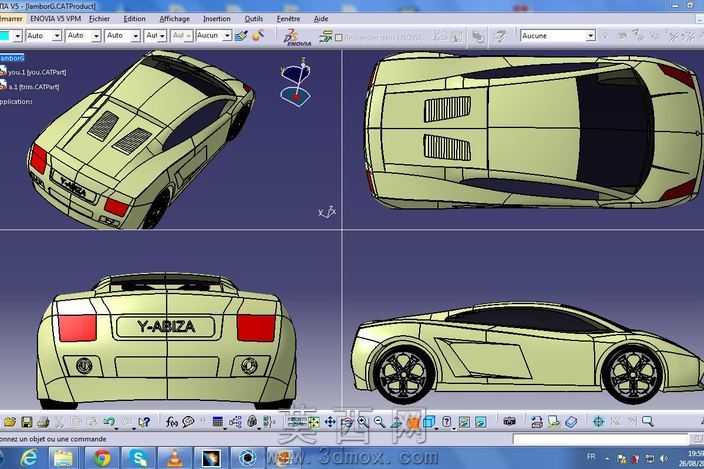Select the Pan four-arrow tool
Screen dimensions: 704x469
(x=330, y=421)
